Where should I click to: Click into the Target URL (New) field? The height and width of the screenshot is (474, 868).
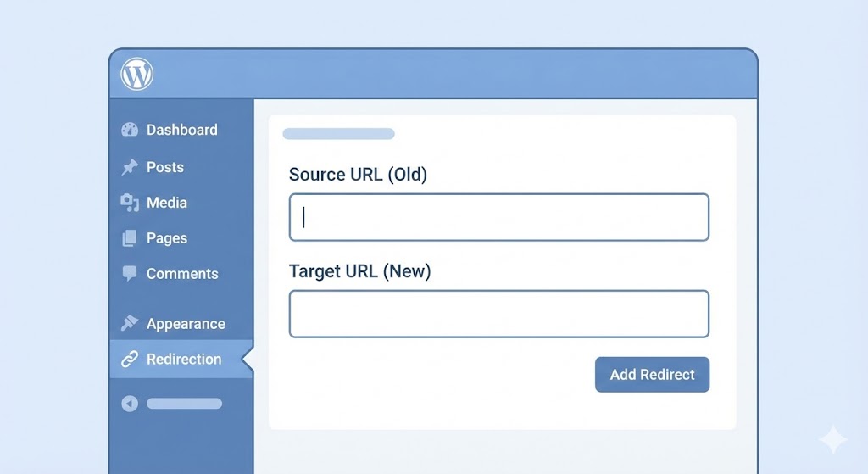click(x=498, y=314)
